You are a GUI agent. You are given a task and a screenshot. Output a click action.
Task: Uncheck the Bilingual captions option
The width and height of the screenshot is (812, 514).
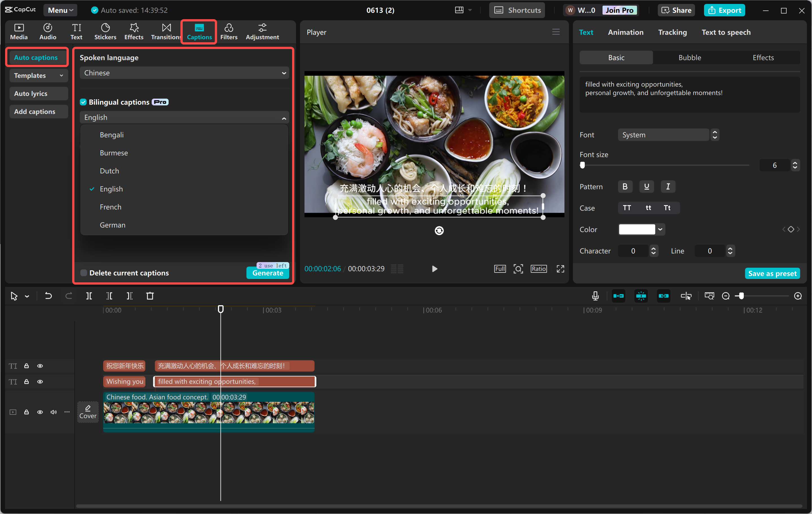pyautogui.click(x=83, y=102)
